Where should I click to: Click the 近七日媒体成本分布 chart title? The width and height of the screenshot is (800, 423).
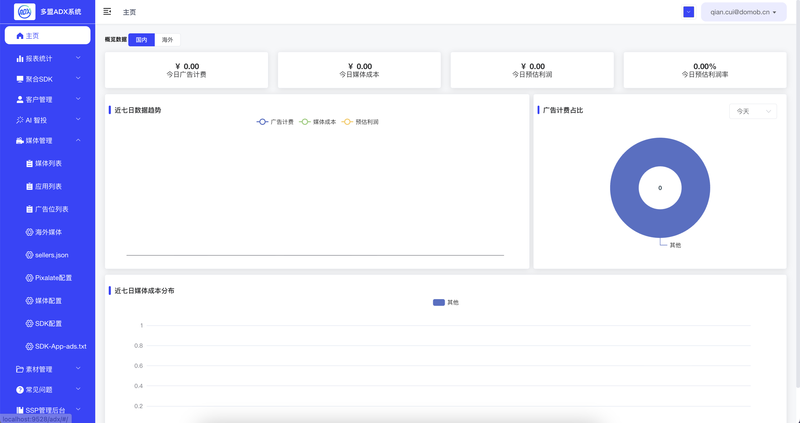point(144,291)
